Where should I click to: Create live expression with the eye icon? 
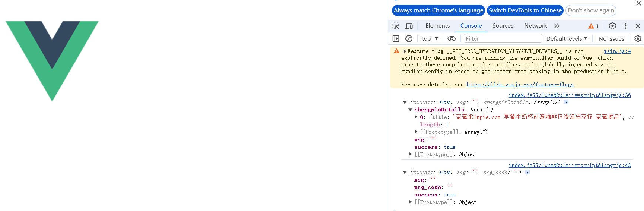click(452, 39)
